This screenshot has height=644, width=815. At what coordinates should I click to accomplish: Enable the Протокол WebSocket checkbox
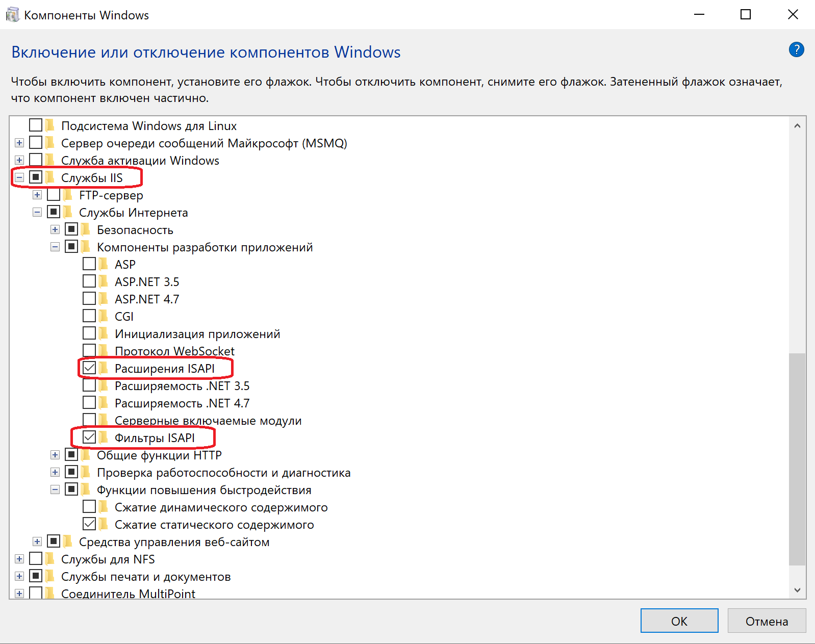(89, 351)
